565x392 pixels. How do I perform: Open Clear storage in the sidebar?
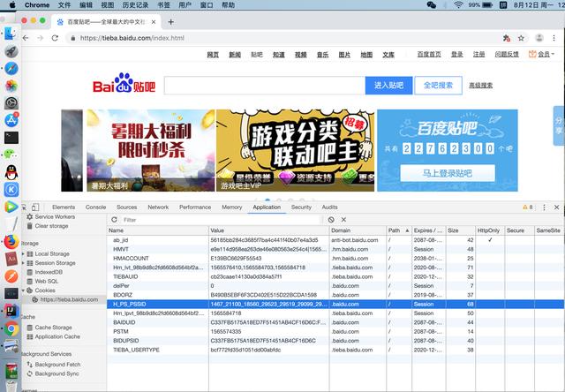[51, 226]
